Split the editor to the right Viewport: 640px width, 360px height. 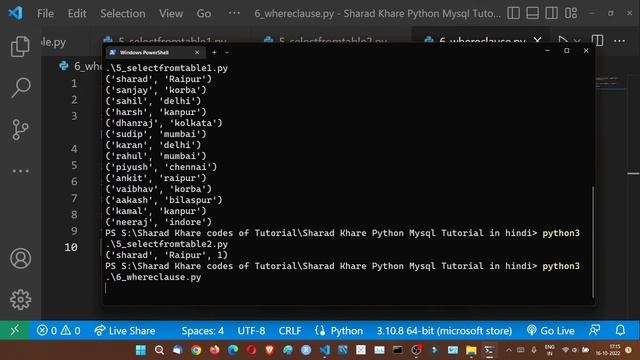pos(597,40)
